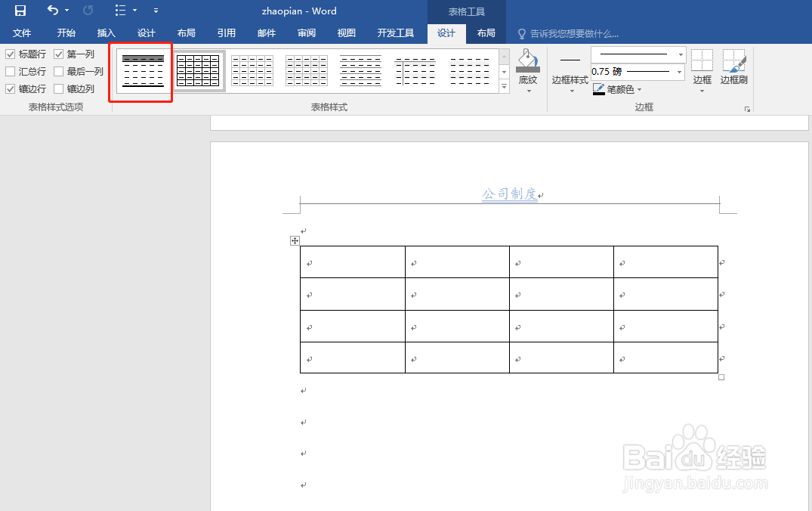
Task: Enable the 镶边列 checkbox
Action: point(58,88)
